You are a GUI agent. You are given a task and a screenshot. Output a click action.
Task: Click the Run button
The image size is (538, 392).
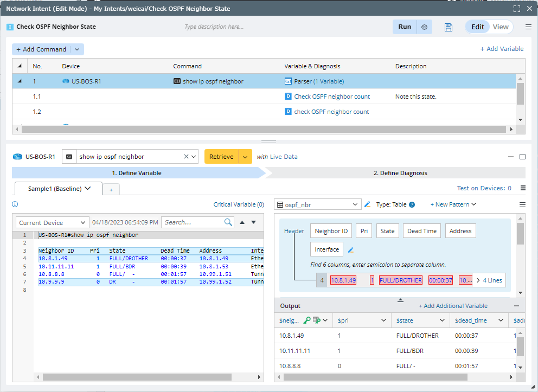click(405, 27)
